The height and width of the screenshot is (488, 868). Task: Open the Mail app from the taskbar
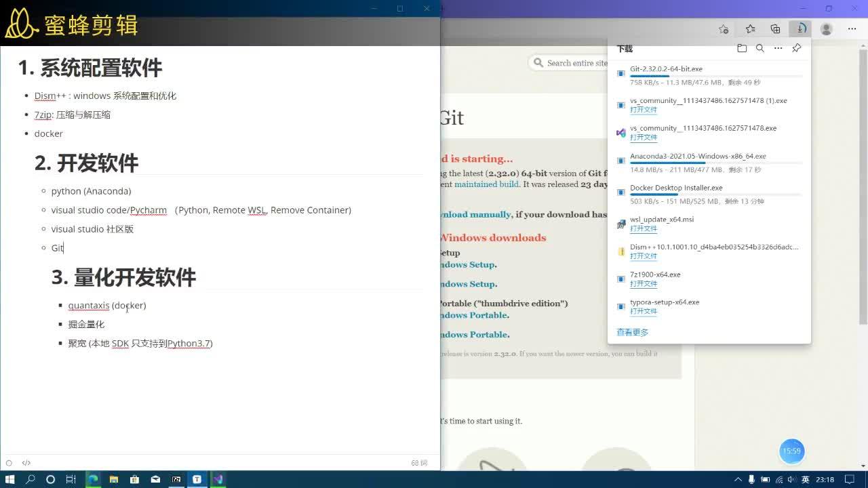[x=155, y=479]
